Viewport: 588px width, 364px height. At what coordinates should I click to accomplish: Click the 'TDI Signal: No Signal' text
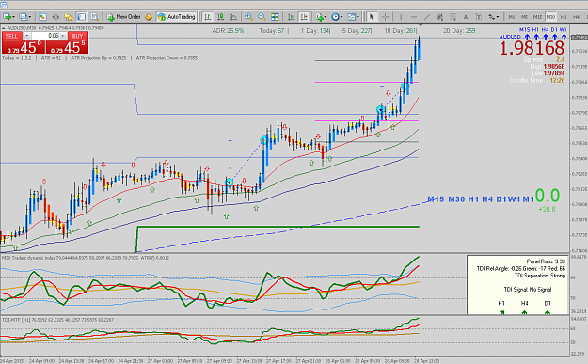tap(528, 290)
